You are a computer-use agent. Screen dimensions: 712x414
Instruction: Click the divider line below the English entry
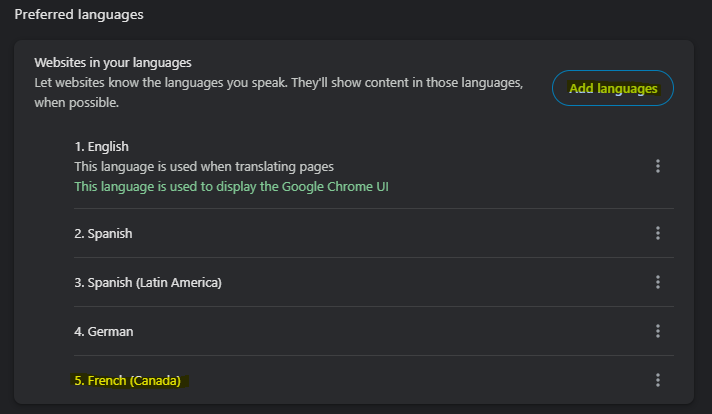[x=373, y=208]
